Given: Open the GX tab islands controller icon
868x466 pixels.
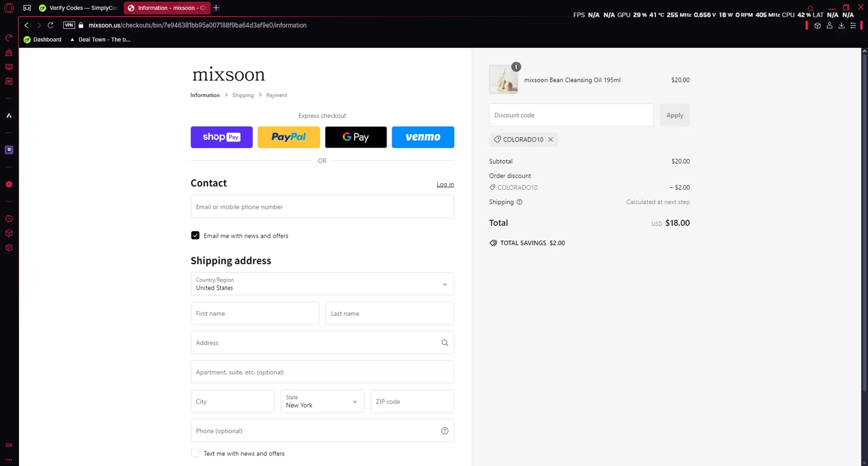Looking at the screenshot, I should coord(27,8).
